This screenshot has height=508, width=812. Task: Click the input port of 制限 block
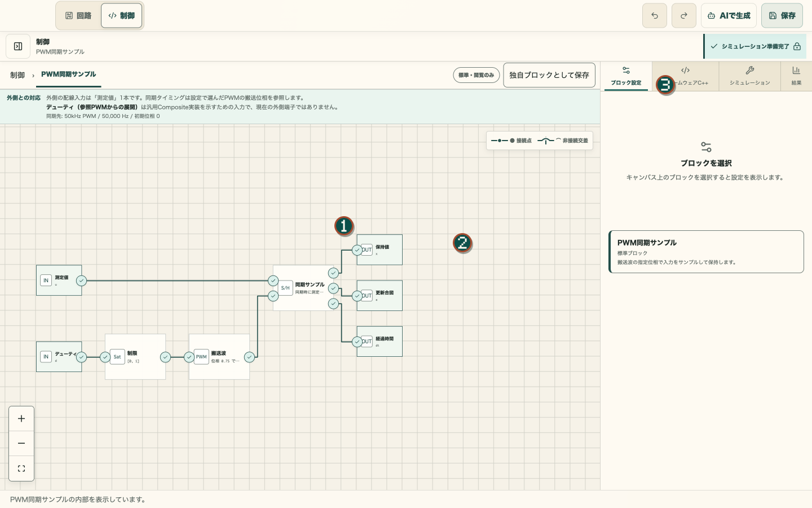(x=105, y=357)
